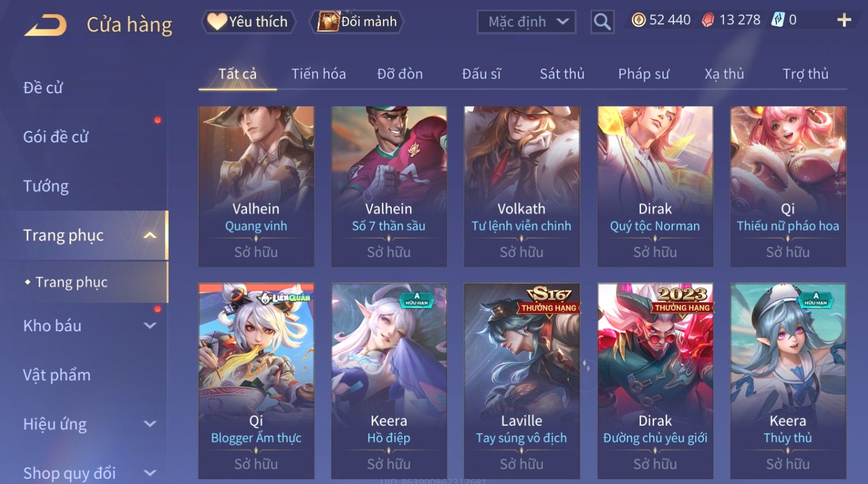The height and width of the screenshot is (484, 868).
Task: Open Đổi mảnh chest exchange
Action: click(x=357, y=22)
